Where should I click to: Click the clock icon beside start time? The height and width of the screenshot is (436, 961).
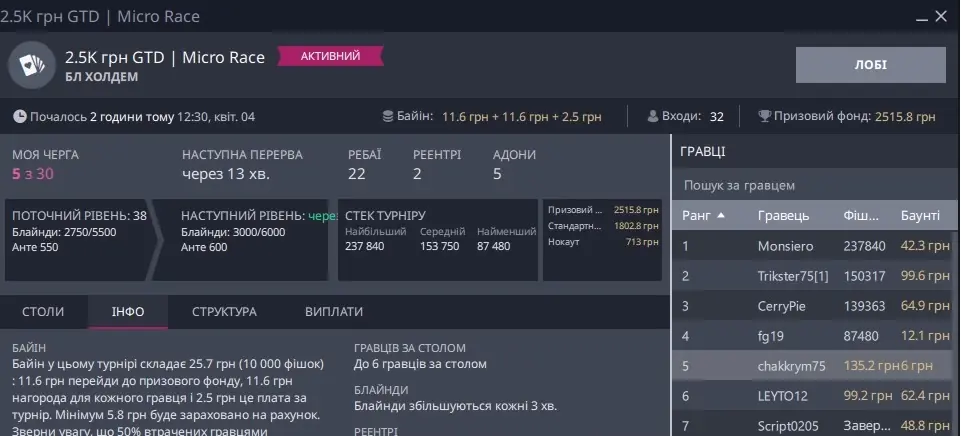[x=20, y=117]
